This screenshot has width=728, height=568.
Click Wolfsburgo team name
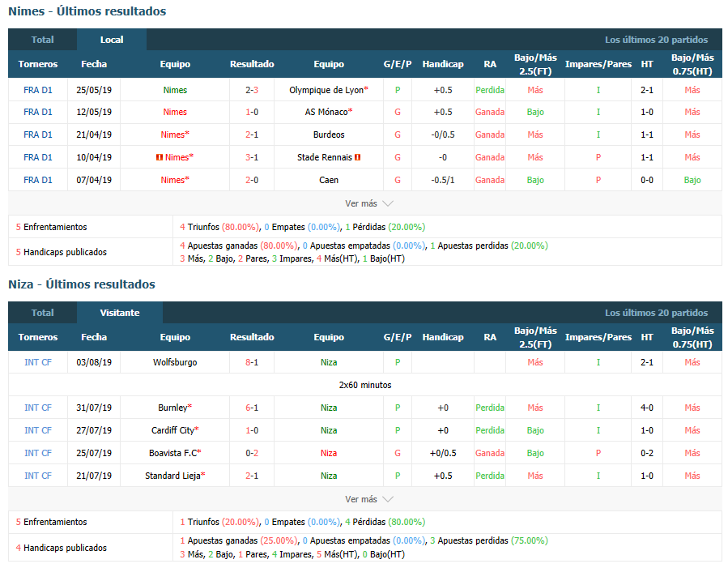pyautogui.click(x=175, y=362)
